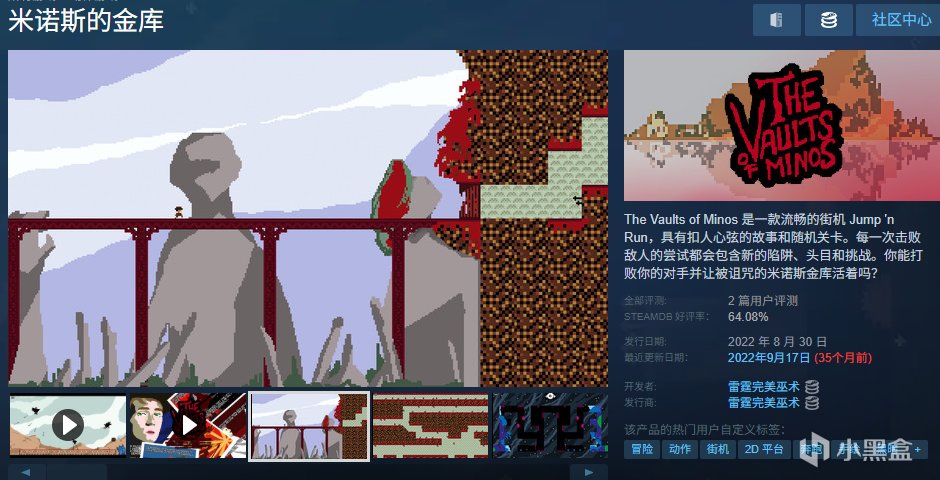940x480 pixels.
Task: Click the 2022 年 8 月 30 日 release date
Action: coord(777,342)
